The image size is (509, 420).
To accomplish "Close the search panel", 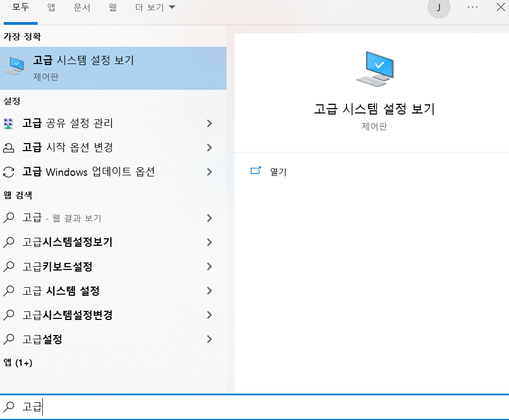I will pos(501,7).
